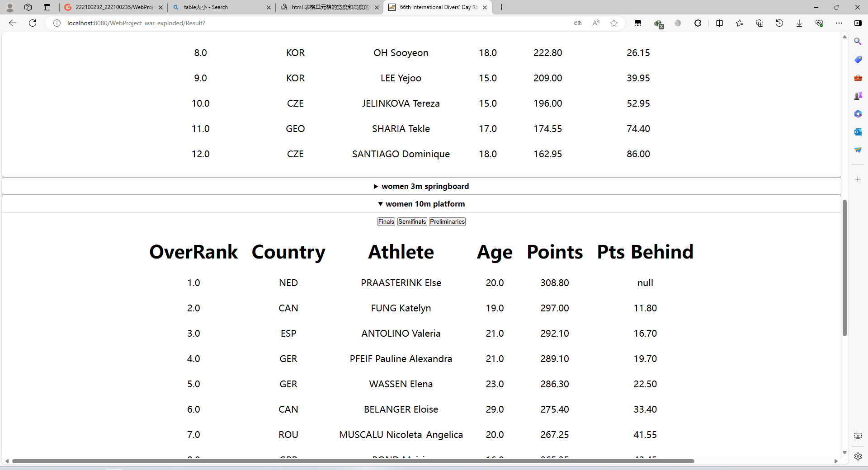Click the Downloads arrow icon
This screenshot has height=470, width=868.
[799, 23]
